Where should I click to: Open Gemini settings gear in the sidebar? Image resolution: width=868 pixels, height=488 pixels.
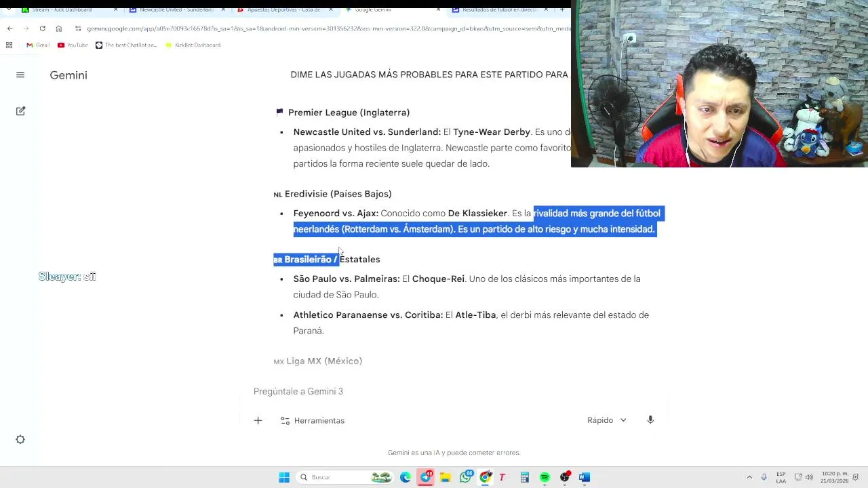coord(20,440)
